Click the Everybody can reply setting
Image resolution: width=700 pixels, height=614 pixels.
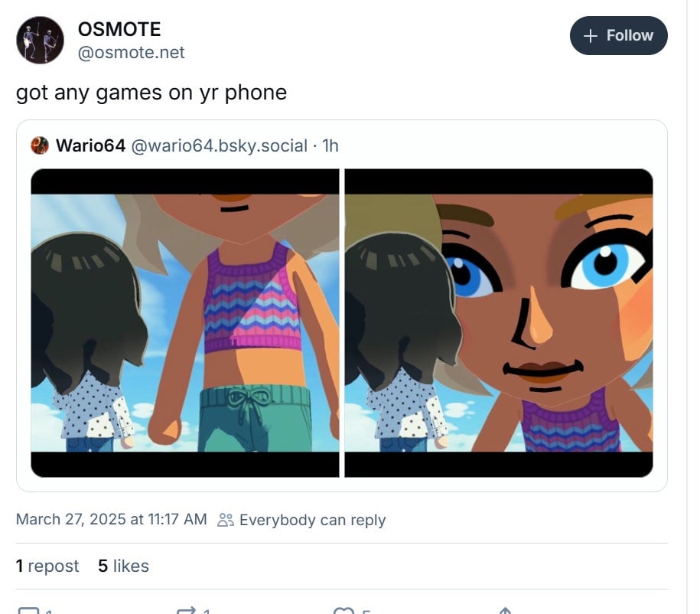(x=301, y=520)
